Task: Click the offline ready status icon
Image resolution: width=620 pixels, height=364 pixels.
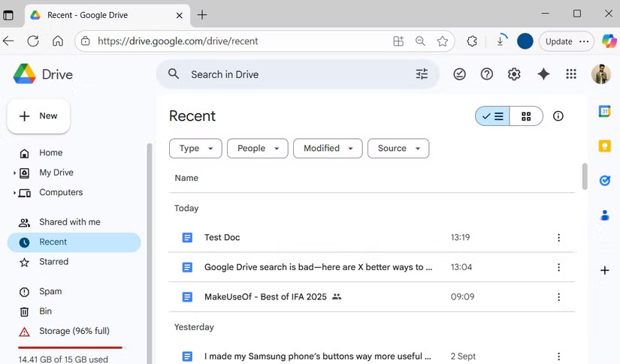Action: coord(460,74)
